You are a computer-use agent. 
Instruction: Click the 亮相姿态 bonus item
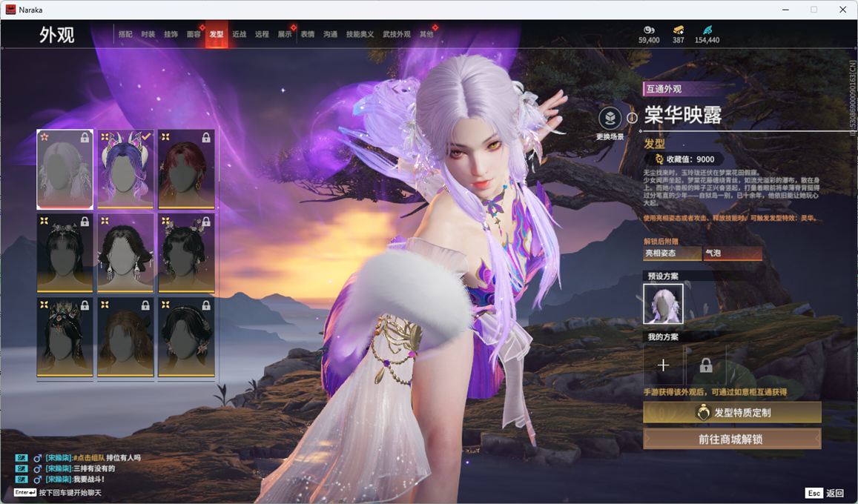tap(672, 253)
